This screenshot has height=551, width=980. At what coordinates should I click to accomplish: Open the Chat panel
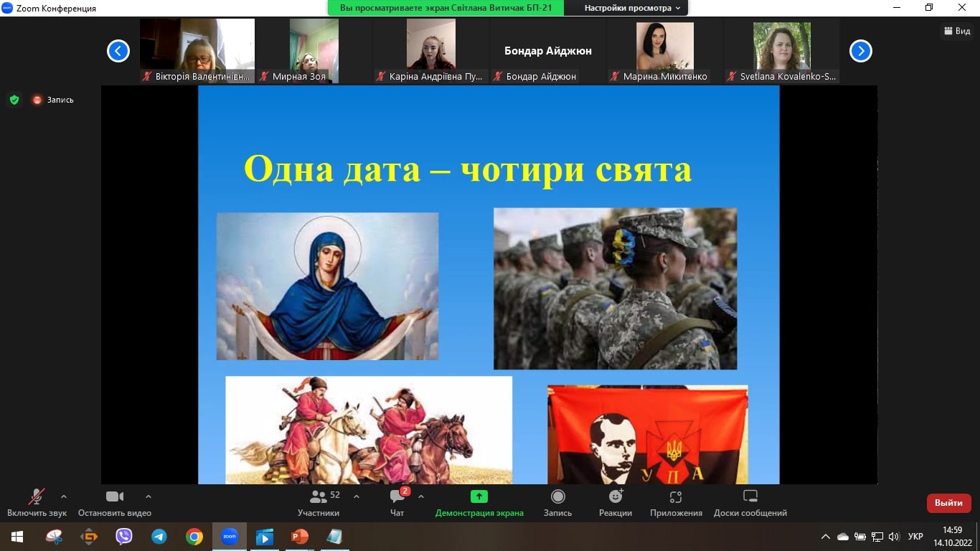pos(397,496)
